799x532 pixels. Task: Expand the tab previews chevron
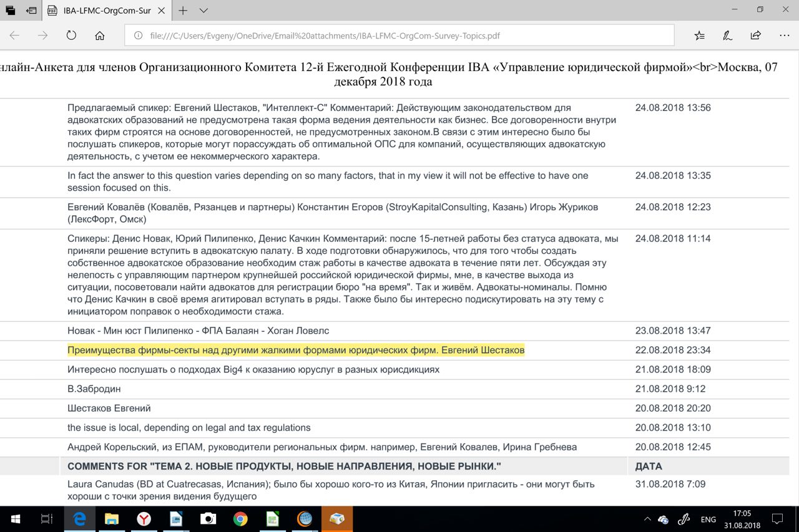[x=204, y=11]
